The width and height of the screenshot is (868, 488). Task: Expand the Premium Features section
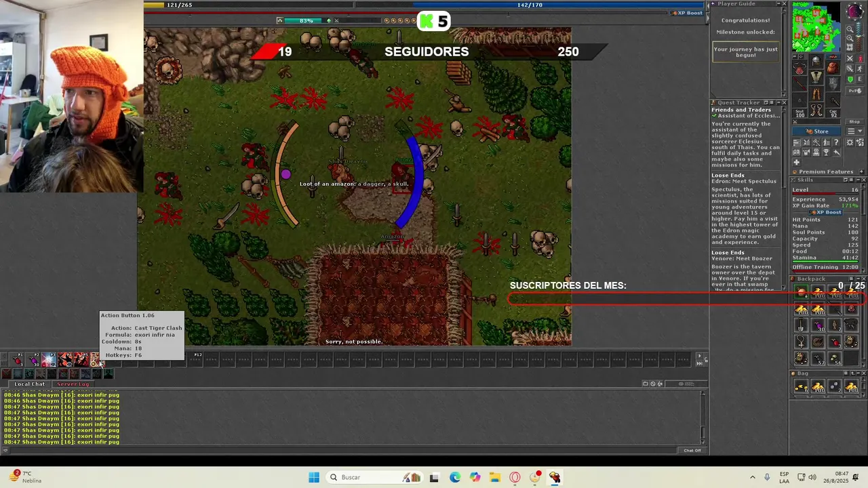[863, 171]
